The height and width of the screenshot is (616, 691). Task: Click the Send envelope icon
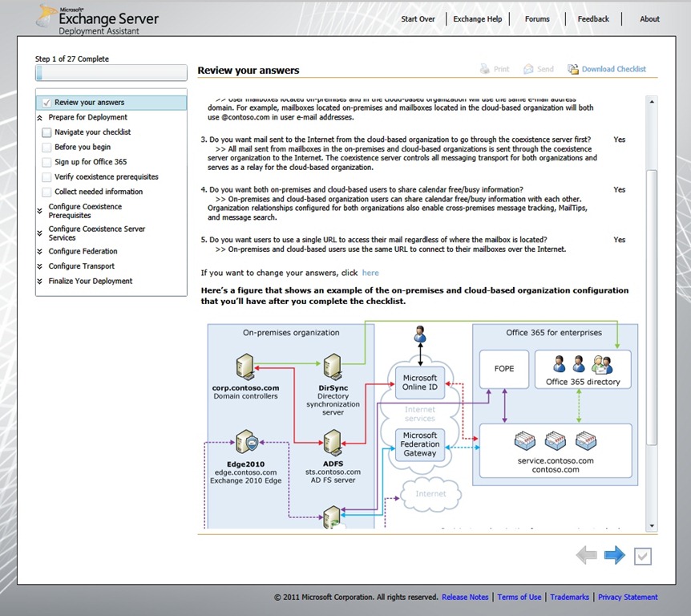(x=528, y=69)
